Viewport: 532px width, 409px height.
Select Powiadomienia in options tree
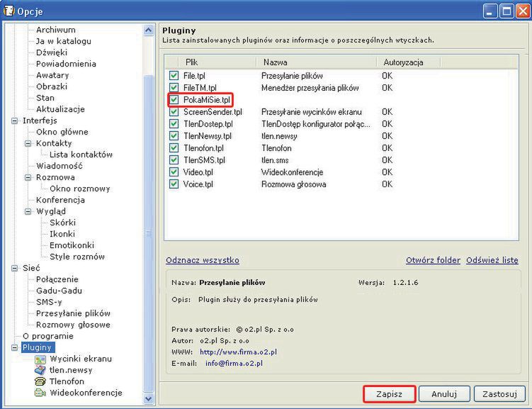66,64
